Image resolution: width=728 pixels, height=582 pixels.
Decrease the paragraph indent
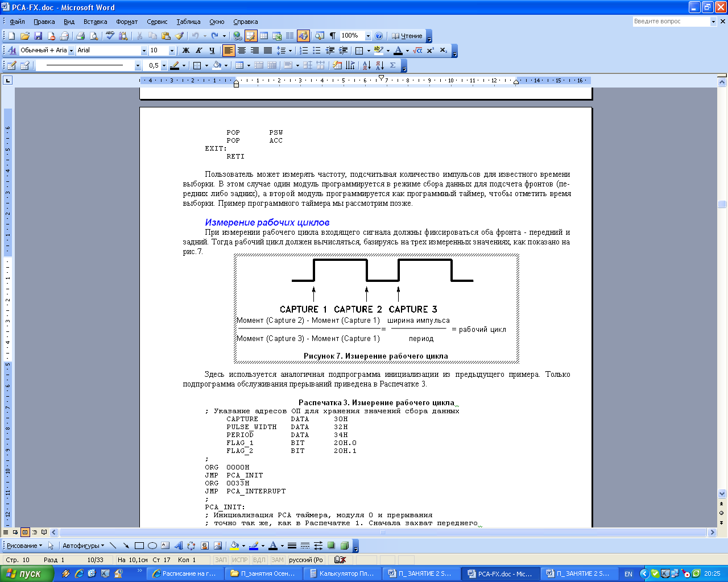pos(330,51)
